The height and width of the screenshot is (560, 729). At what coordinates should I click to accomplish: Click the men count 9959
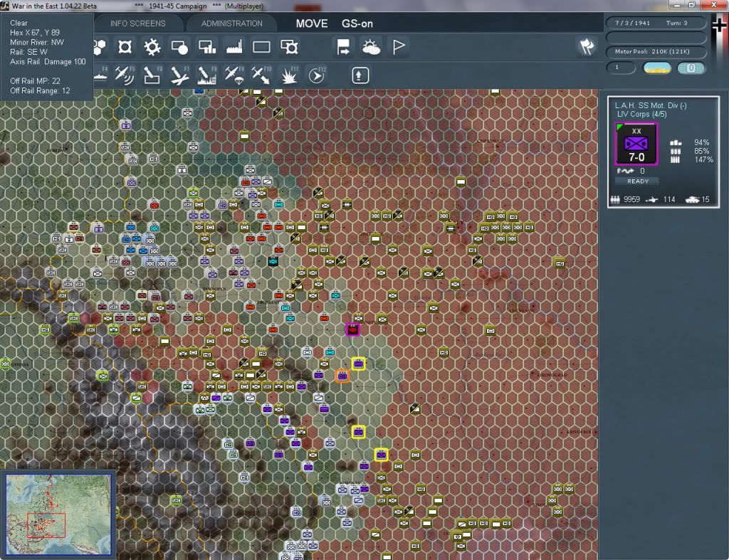[631, 199]
